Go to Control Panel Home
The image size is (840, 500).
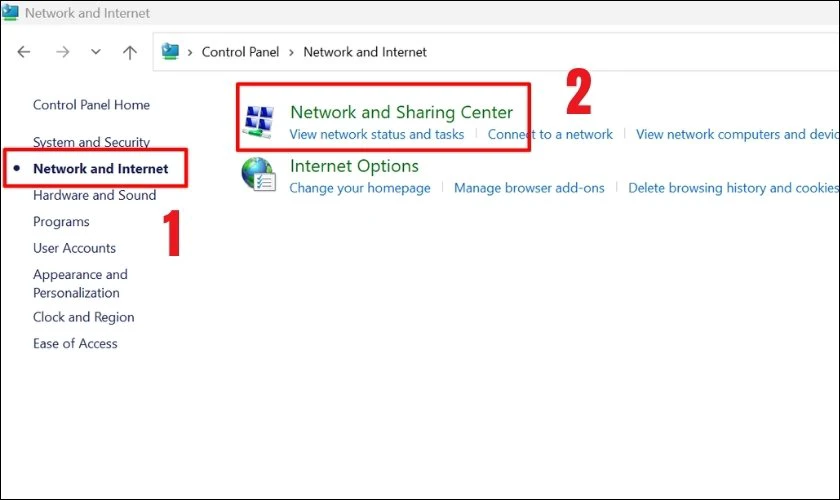tap(91, 105)
